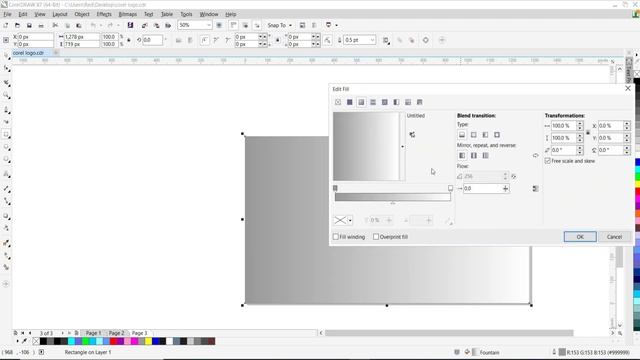Choose Two-color pattern fill in Edit Fill
640x360 pixels.
tap(396, 102)
